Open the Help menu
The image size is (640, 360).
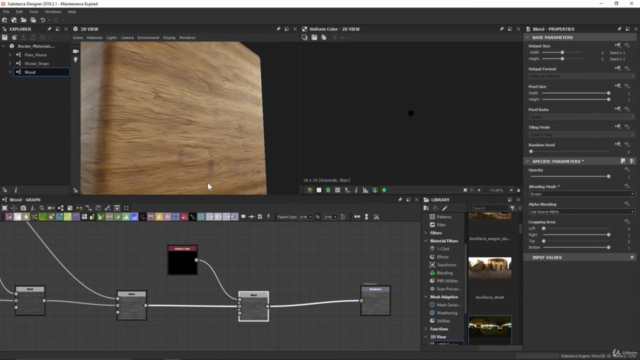click(72, 12)
